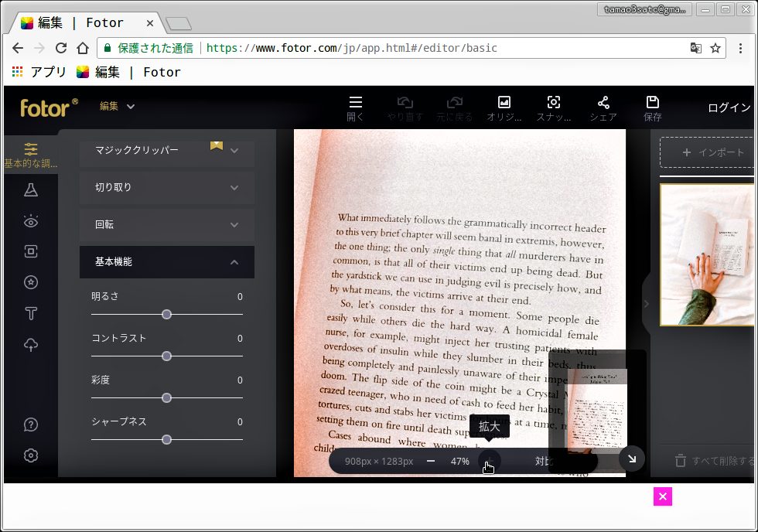The height and width of the screenshot is (532, 758).
Task: Close the pink X banner button
Action: point(663,496)
